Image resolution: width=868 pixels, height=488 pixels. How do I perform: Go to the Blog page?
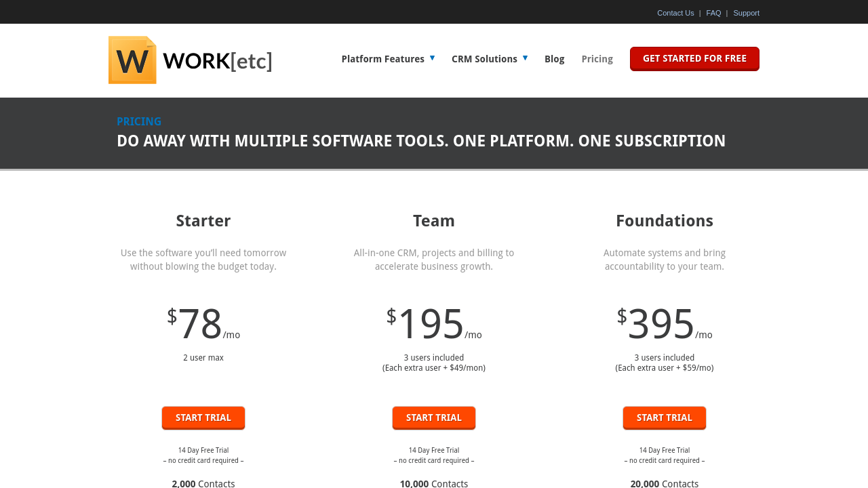[x=554, y=59]
